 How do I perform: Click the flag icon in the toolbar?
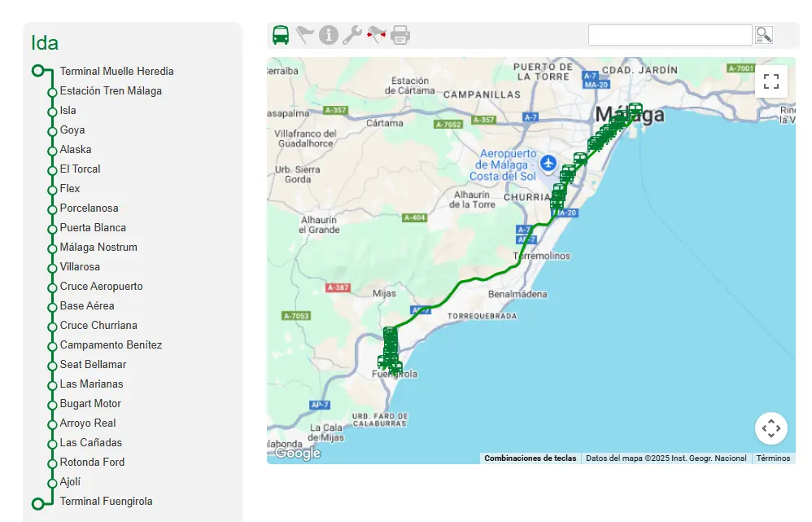click(304, 34)
